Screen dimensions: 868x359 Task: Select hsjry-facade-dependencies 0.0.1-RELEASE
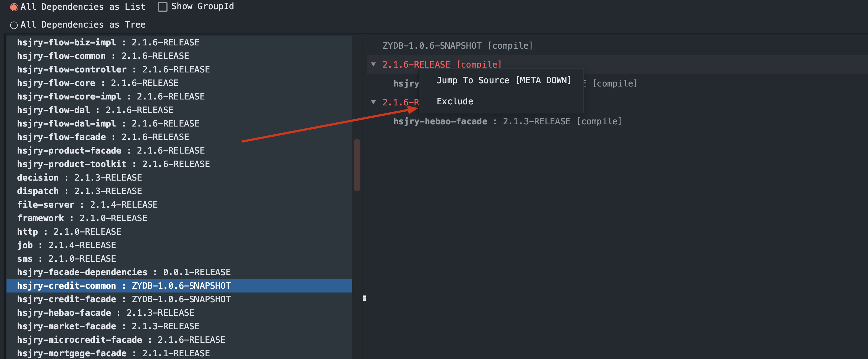124,272
